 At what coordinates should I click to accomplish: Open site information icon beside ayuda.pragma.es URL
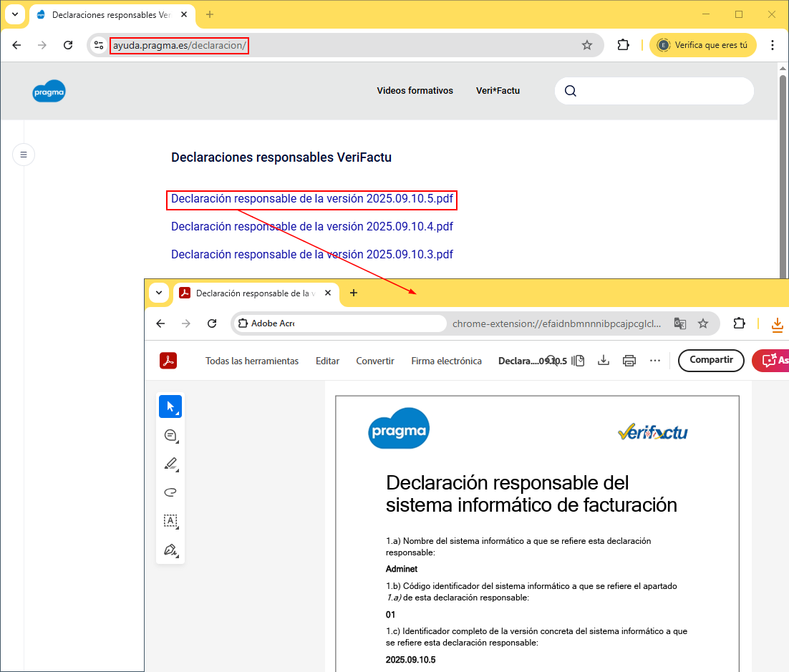(99, 45)
